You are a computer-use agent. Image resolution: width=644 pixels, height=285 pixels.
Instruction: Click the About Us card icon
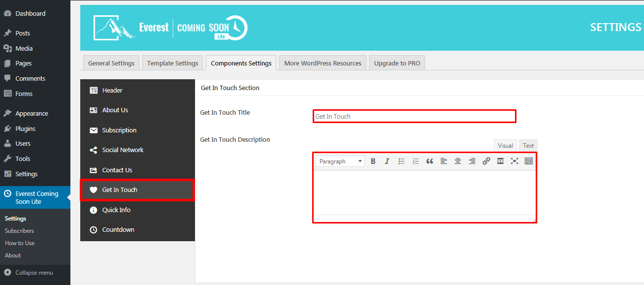coord(94,110)
